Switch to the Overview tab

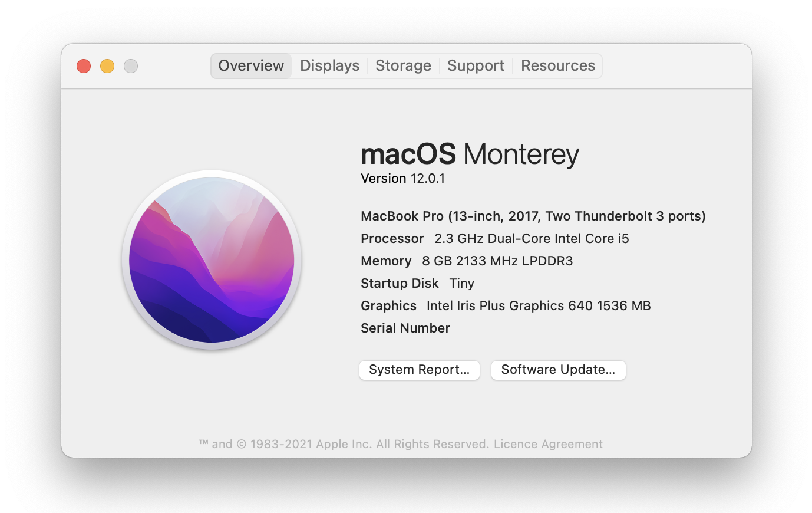point(251,65)
